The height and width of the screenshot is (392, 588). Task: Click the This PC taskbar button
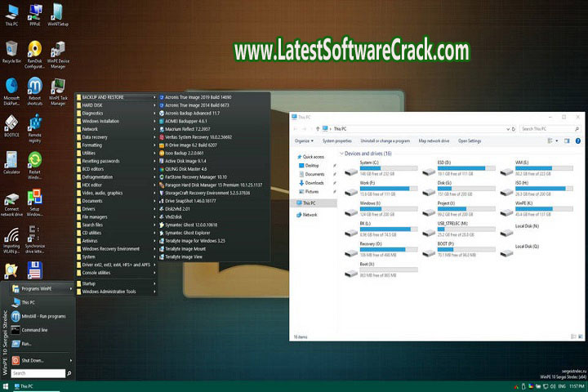coord(37,386)
